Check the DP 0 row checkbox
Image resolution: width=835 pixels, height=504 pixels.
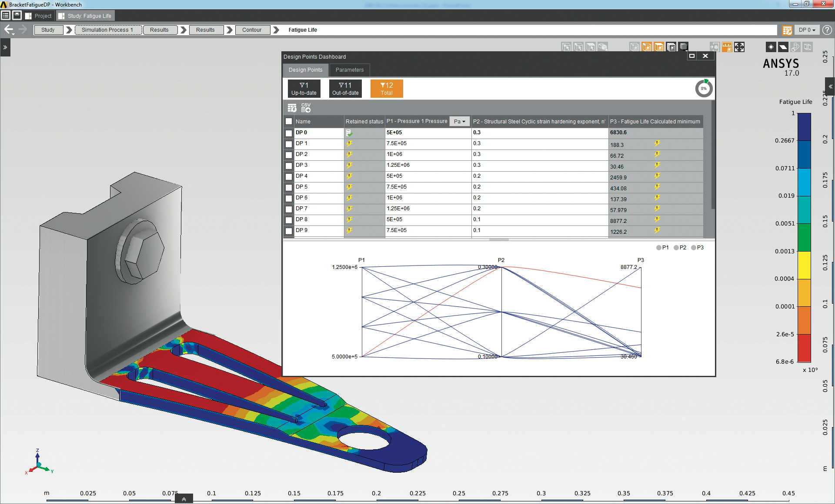coord(289,133)
